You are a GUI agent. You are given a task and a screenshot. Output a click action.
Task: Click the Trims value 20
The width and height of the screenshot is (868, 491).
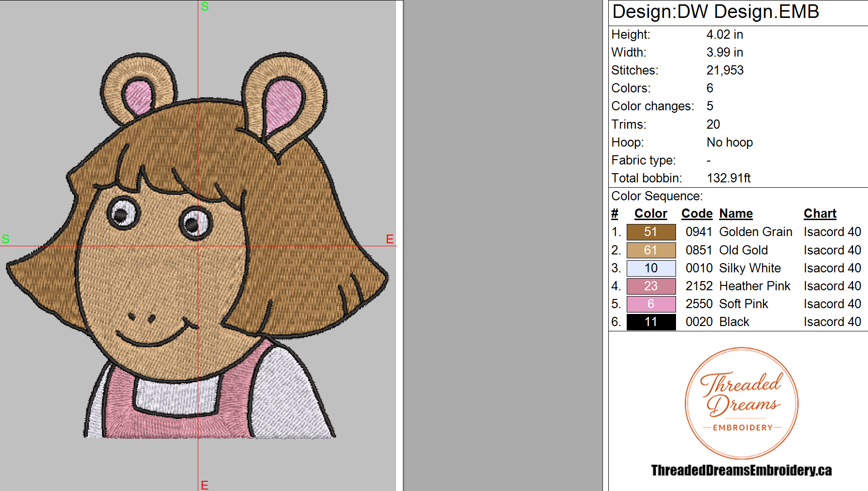coord(713,124)
